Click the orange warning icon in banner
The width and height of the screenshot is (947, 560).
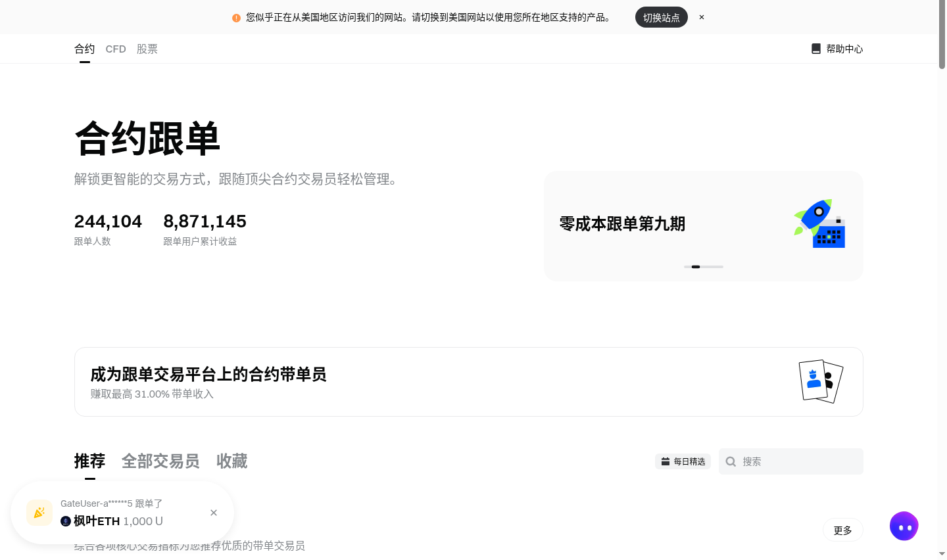237,18
